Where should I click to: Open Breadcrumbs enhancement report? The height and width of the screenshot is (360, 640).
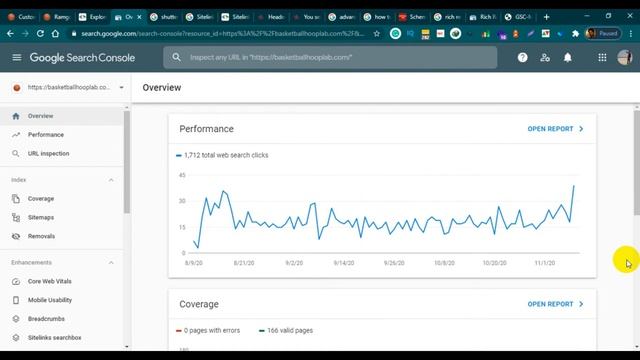[x=62, y=319]
